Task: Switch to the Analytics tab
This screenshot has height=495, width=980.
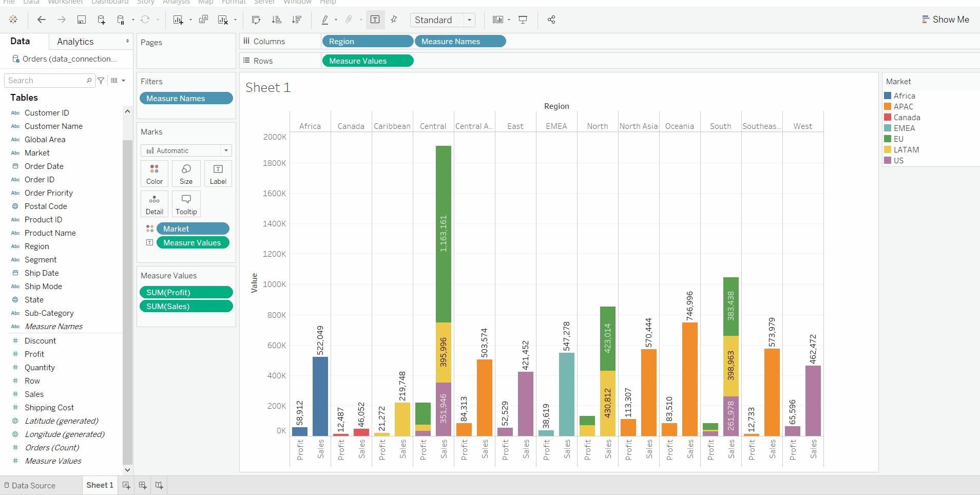Action: click(75, 42)
